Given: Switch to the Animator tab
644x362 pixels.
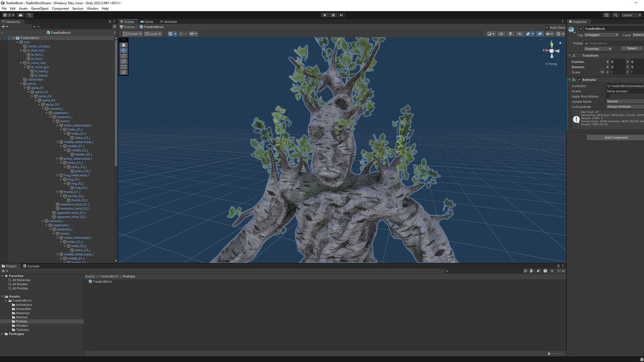Looking at the screenshot, I should coord(169,22).
